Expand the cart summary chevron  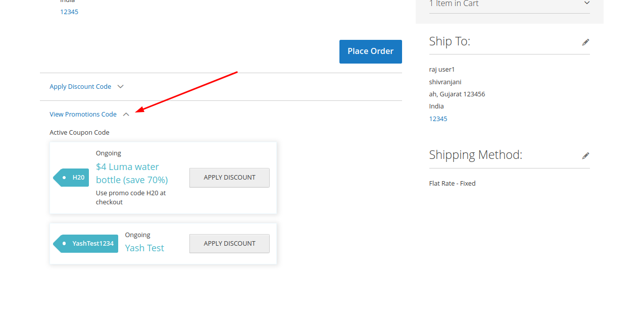point(586,4)
